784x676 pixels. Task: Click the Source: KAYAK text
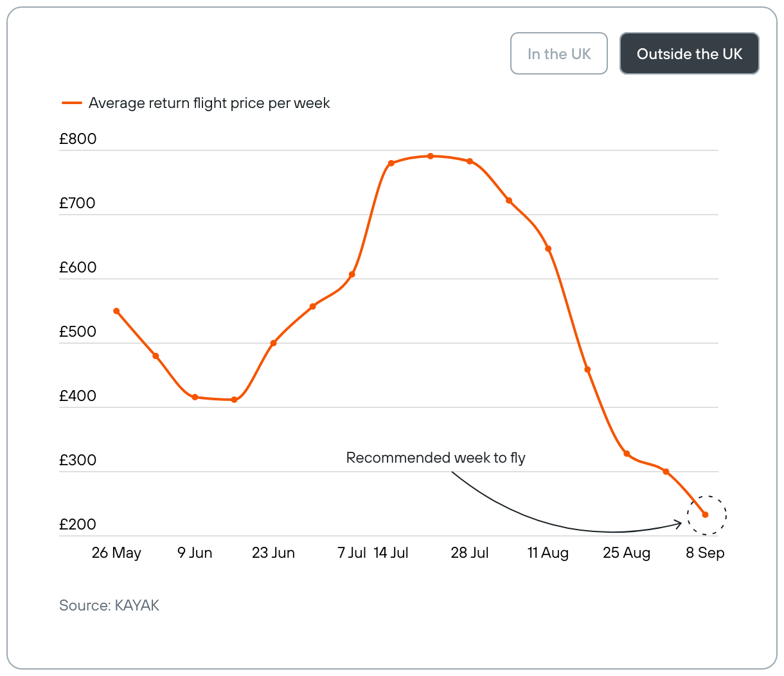tap(109, 605)
